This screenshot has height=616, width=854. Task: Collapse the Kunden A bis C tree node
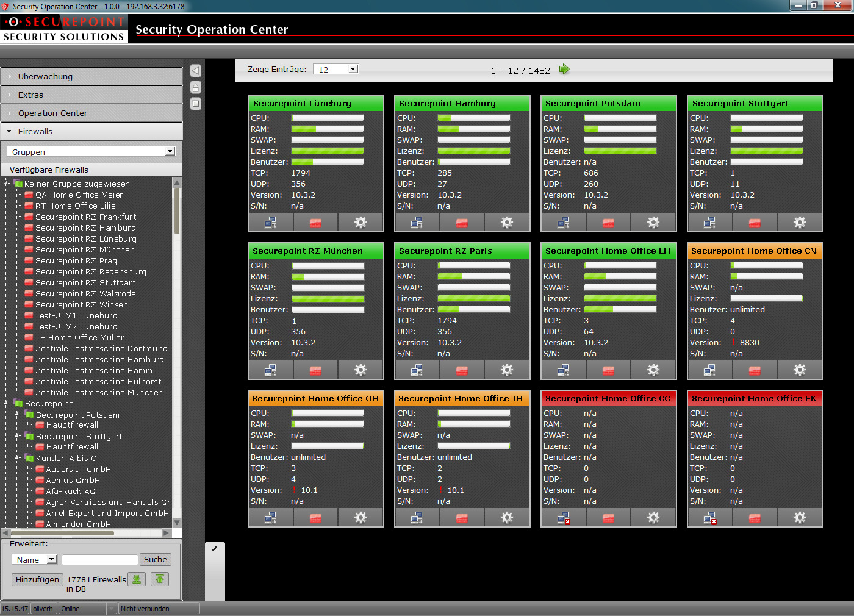17,457
